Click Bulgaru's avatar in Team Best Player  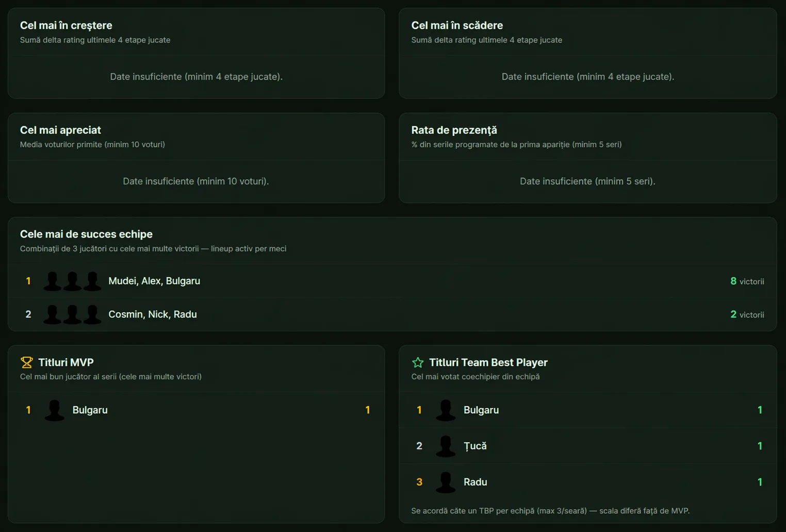coord(446,410)
